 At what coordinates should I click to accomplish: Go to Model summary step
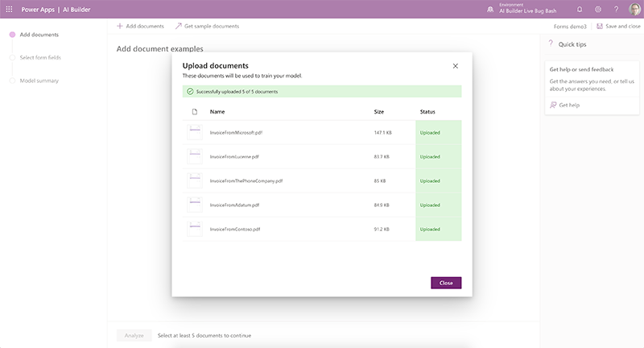click(39, 81)
